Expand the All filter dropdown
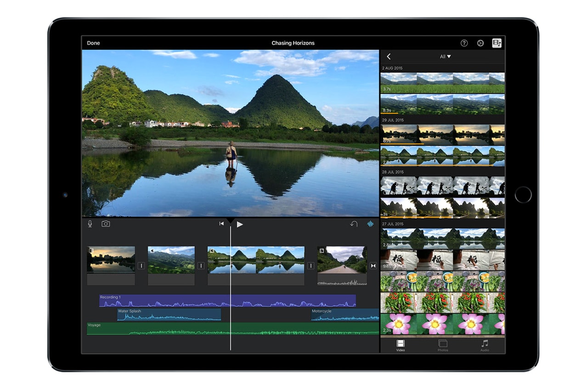 pyautogui.click(x=445, y=56)
